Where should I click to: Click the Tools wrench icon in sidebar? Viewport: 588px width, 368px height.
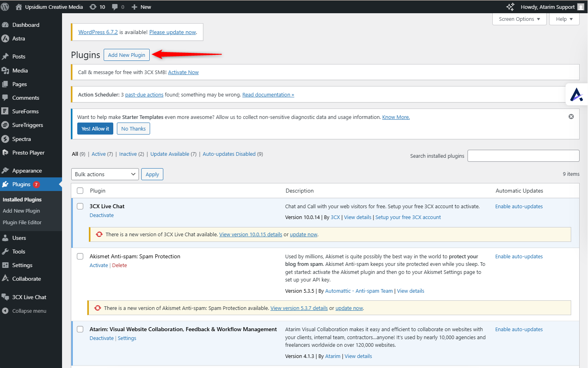(5, 251)
